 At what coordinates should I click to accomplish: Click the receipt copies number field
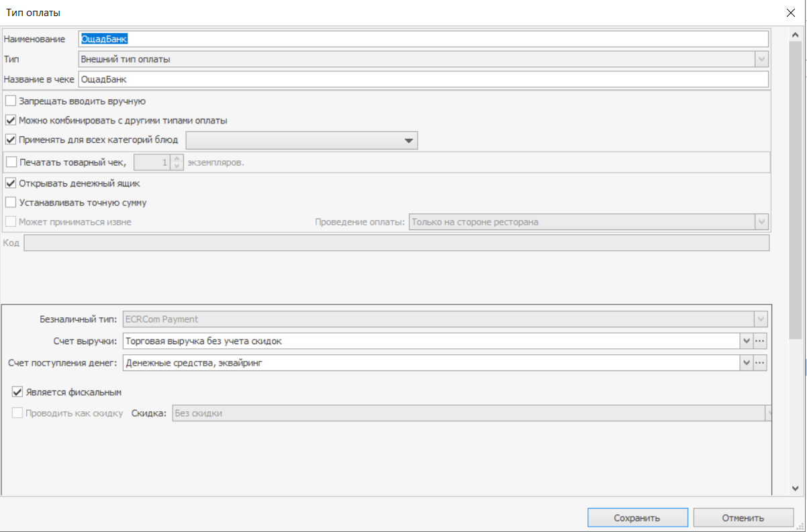coord(153,162)
